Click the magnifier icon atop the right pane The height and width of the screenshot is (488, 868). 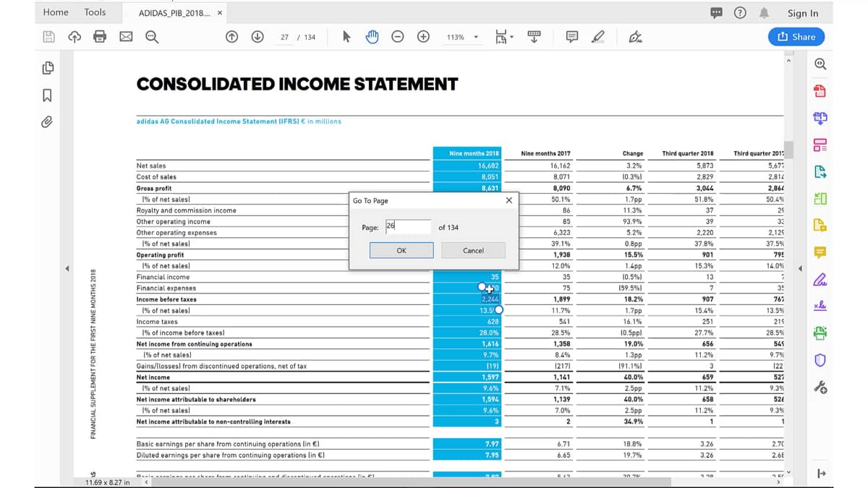point(820,64)
